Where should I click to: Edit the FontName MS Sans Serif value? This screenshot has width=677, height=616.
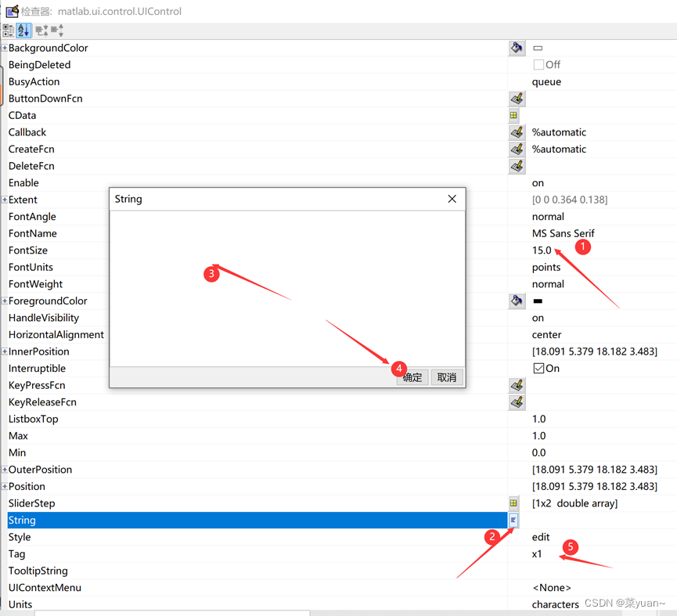(x=563, y=233)
